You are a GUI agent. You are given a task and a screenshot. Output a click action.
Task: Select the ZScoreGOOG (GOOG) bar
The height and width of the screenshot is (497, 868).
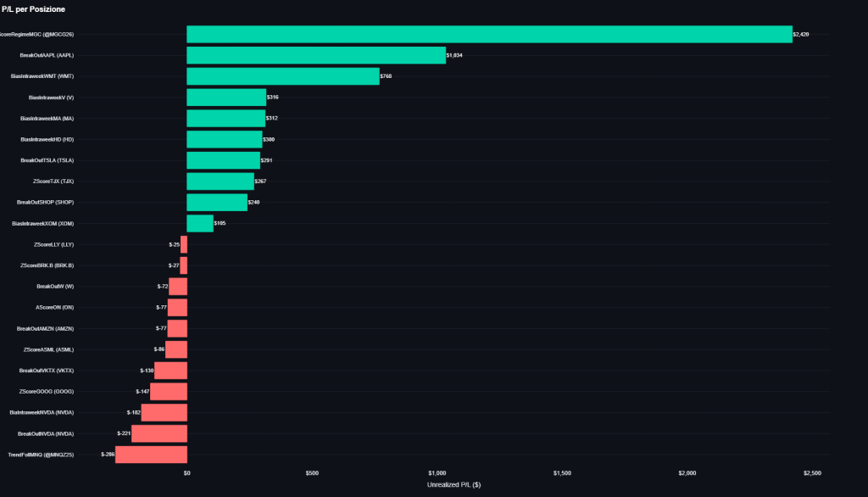pyautogui.click(x=168, y=391)
